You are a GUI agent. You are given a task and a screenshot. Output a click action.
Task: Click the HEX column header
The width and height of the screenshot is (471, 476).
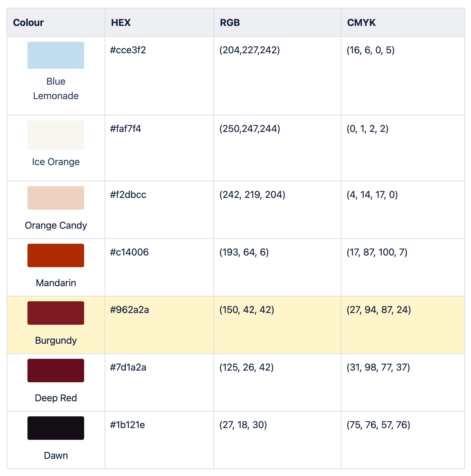(x=121, y=23)
